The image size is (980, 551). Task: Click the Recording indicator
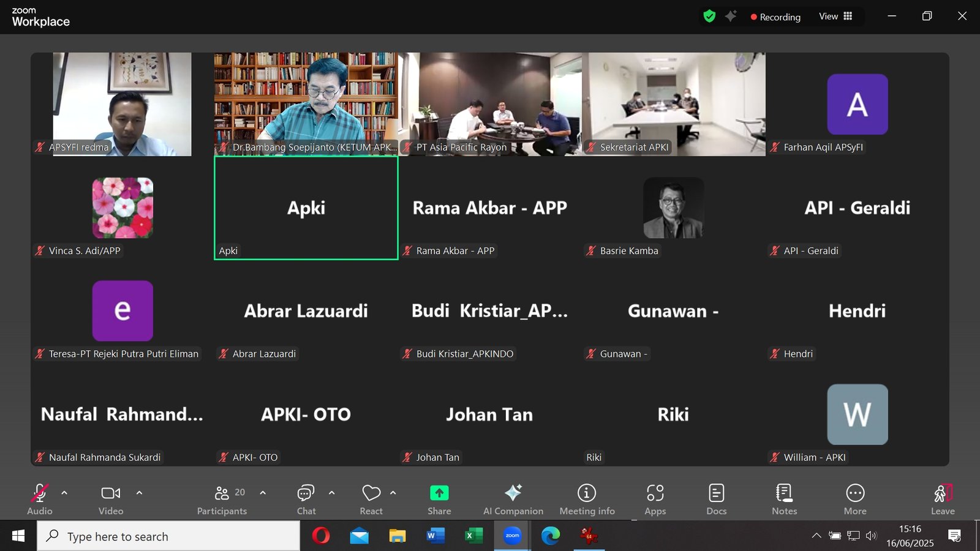pos(775,17)
